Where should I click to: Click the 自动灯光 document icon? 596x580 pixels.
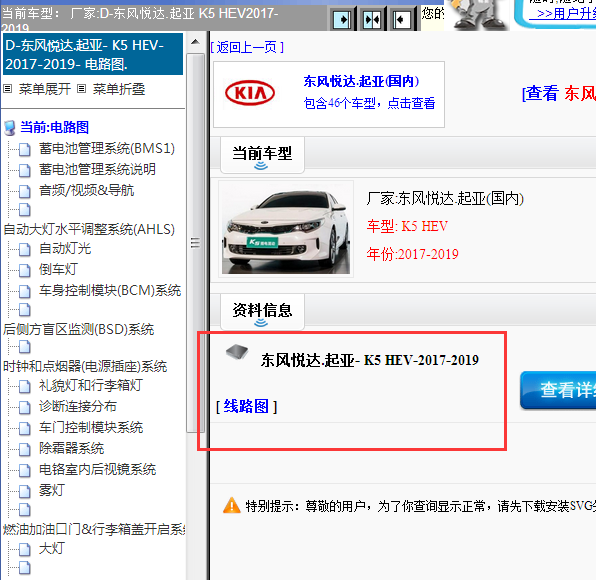coord(24,249)
